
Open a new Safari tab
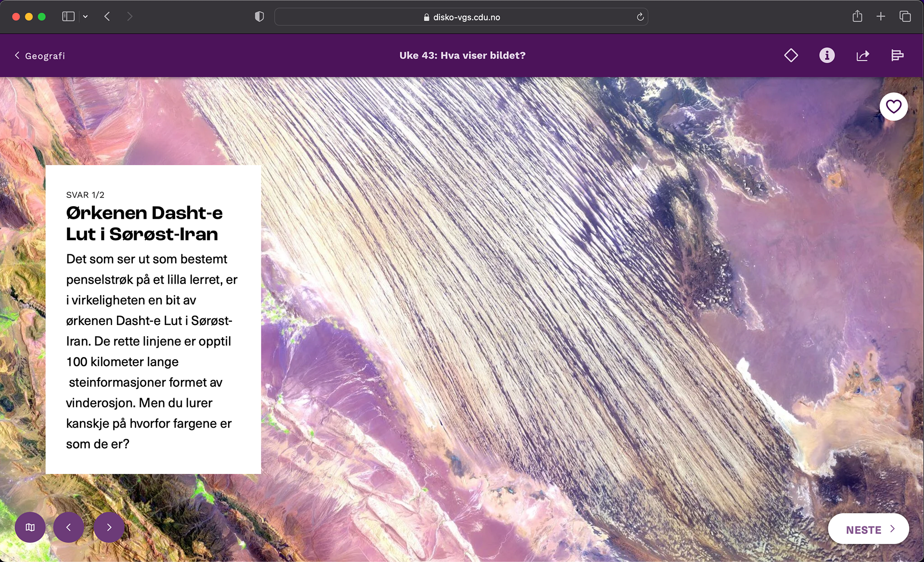tap(881, 16)
